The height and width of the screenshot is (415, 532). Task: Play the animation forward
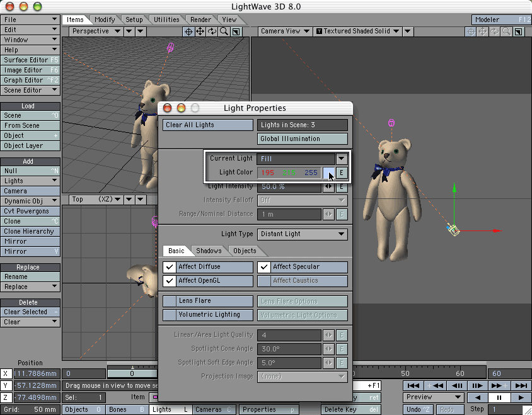[x=521, y=397]
